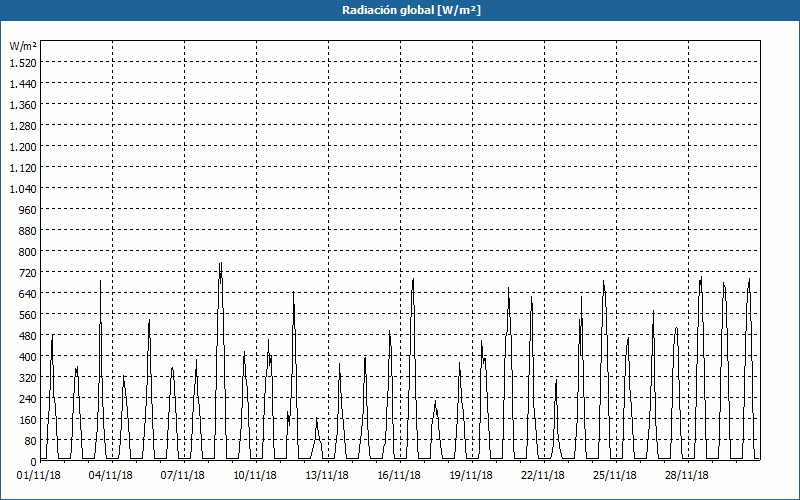Click the 240 y-axis value
Image resolution: width=800 pixels, height=500 pixels.
click(28, 399)
